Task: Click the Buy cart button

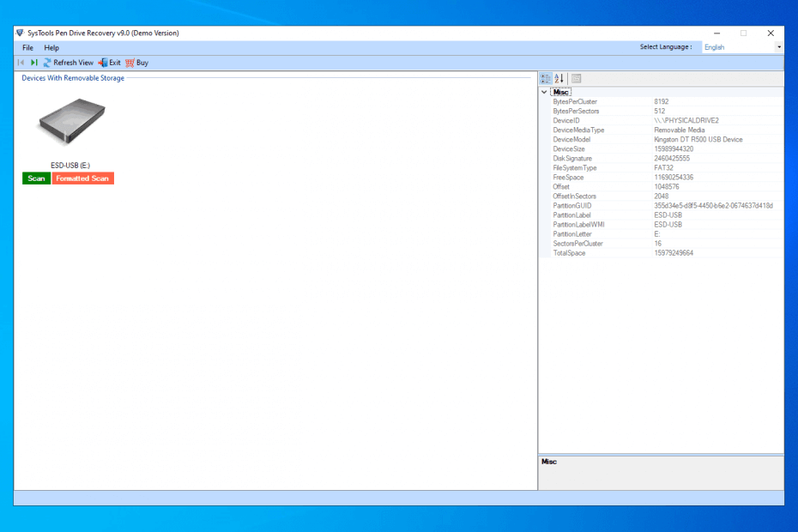Action: (x=137, y=63)
